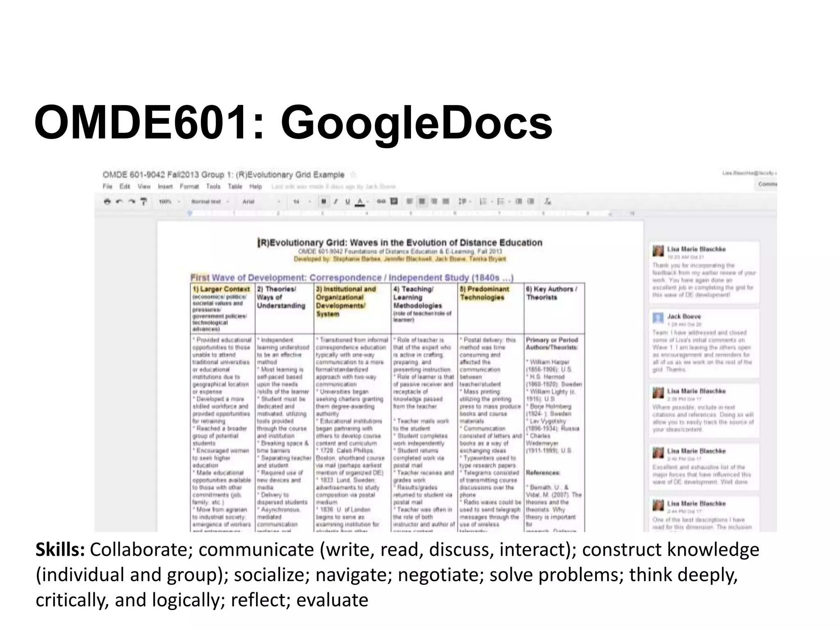Click the left indent marker on ruler
Image resolution: width=840 pixels, height=630 pixels.
click(190, 213)
